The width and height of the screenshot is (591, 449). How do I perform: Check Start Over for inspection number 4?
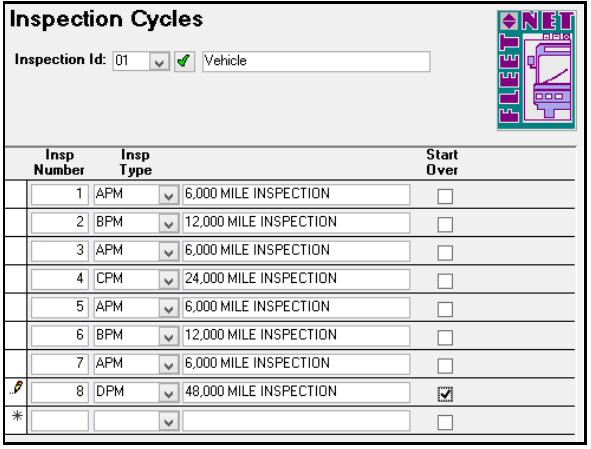[445, 281]
